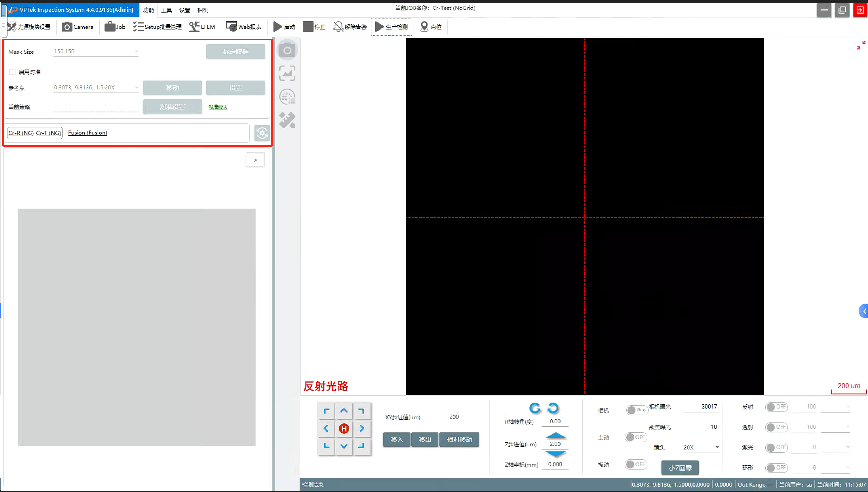The image size is (868, 492).
Task: Click the camera snapshot icon in vertical strip
Action: coord(287,50)
